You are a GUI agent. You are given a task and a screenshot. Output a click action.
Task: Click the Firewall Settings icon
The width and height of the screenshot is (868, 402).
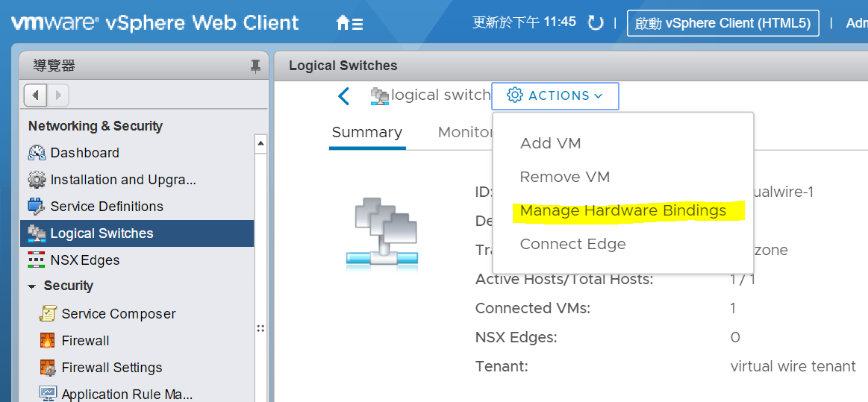[48, 367]
